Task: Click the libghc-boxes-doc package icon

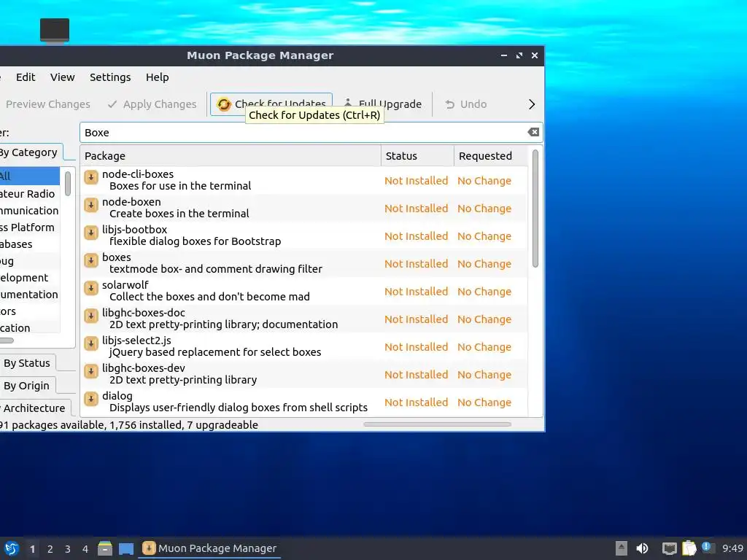Action: (x=91, y=315)
